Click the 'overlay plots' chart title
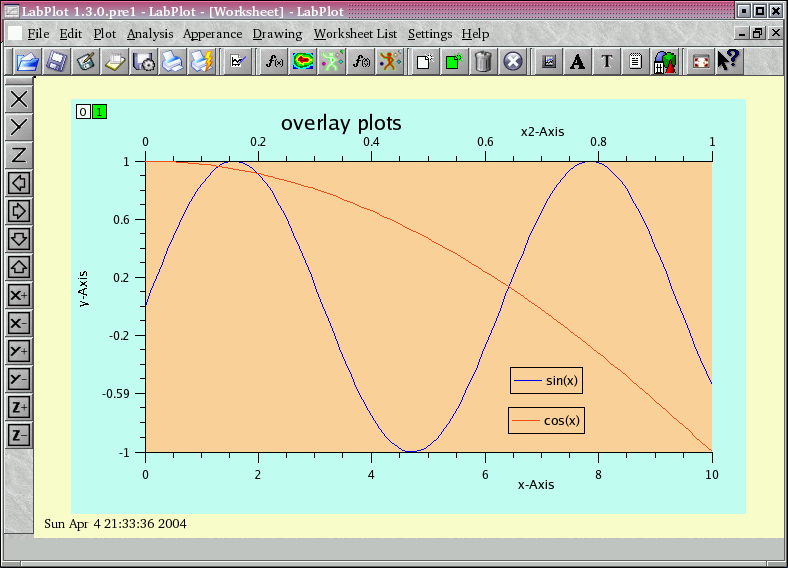The height and width of the screenshot is (568, 788). click(341, 123)
